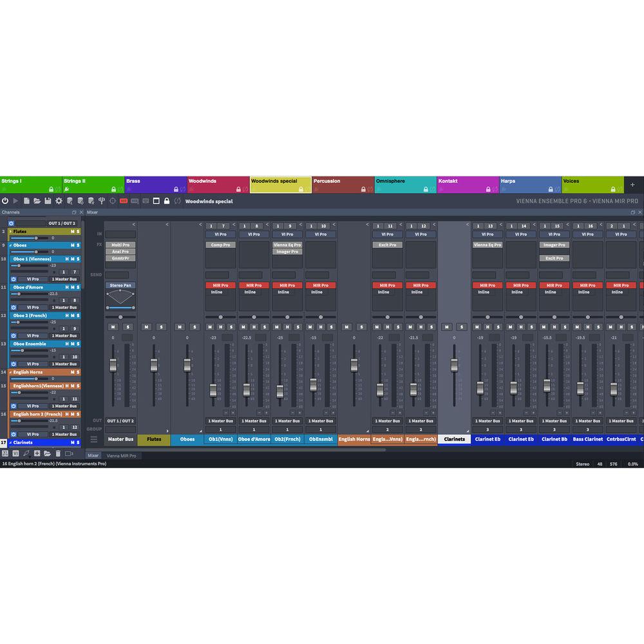Click the power icon at the toolbar's left
The height and width of the screenshot is (644, 644).
(x=6, y=201)
